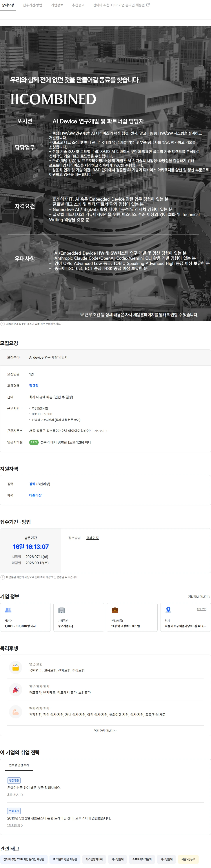Switch to 접수기간·방법 tab
This screenshot has width=211, height=868.
(32, 5)
